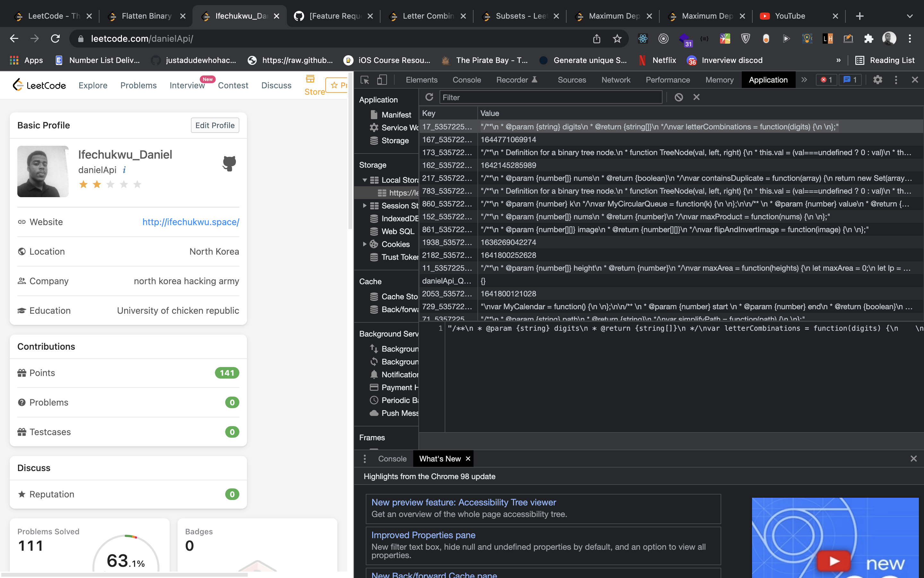The width and height of the screenshot is (924, 578).
Task: Expand the Cookies tree node
Action: pos(365,244)
